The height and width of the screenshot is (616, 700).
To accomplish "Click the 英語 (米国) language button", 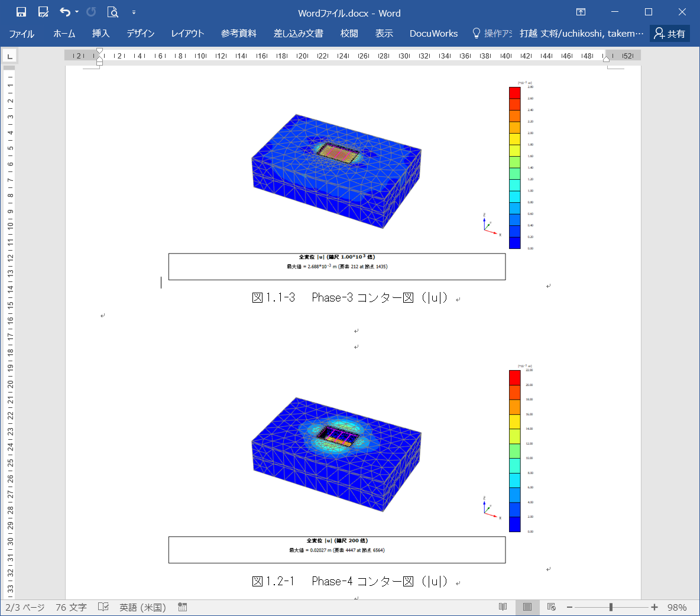I will (142, 607).
